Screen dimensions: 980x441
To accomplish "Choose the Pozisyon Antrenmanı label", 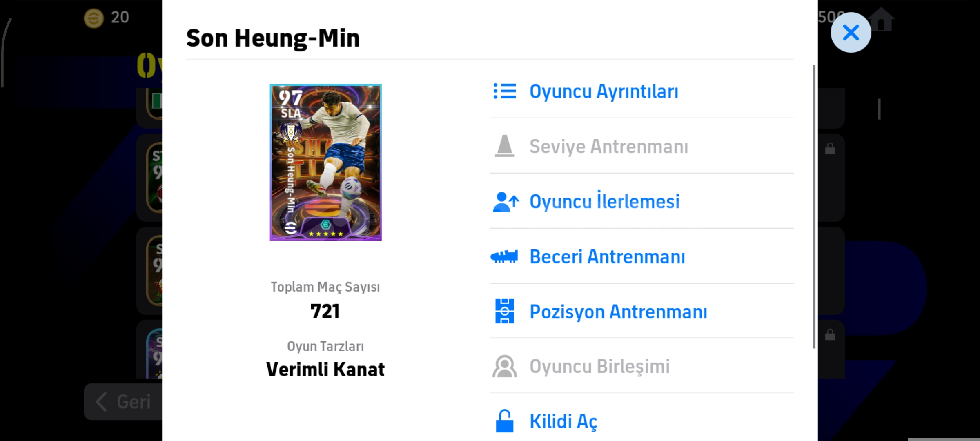I will point(618,312).
